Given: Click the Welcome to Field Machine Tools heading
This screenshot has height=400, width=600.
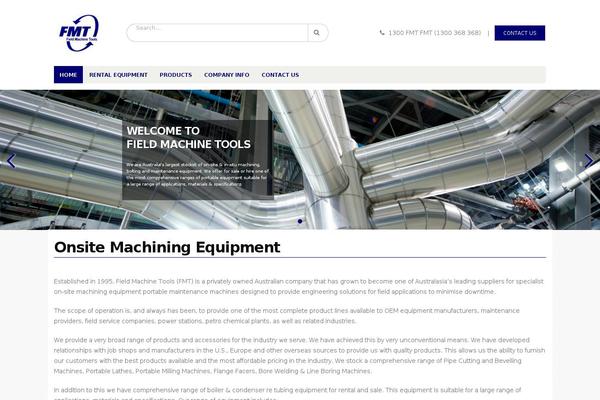Looking at the screenshot, I should [188, 137].
